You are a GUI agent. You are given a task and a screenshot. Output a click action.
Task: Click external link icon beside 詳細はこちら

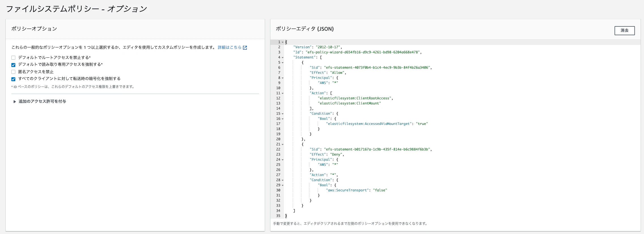[245, 48]
